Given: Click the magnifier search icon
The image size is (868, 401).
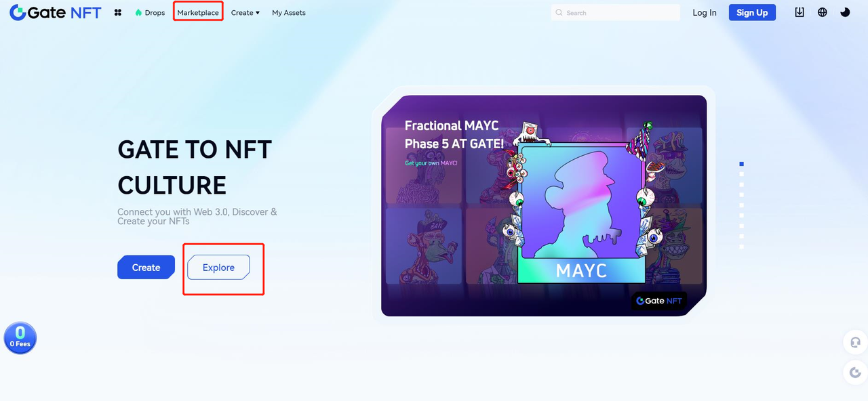Looking at the screenshot, I should (x=559, y=13).
